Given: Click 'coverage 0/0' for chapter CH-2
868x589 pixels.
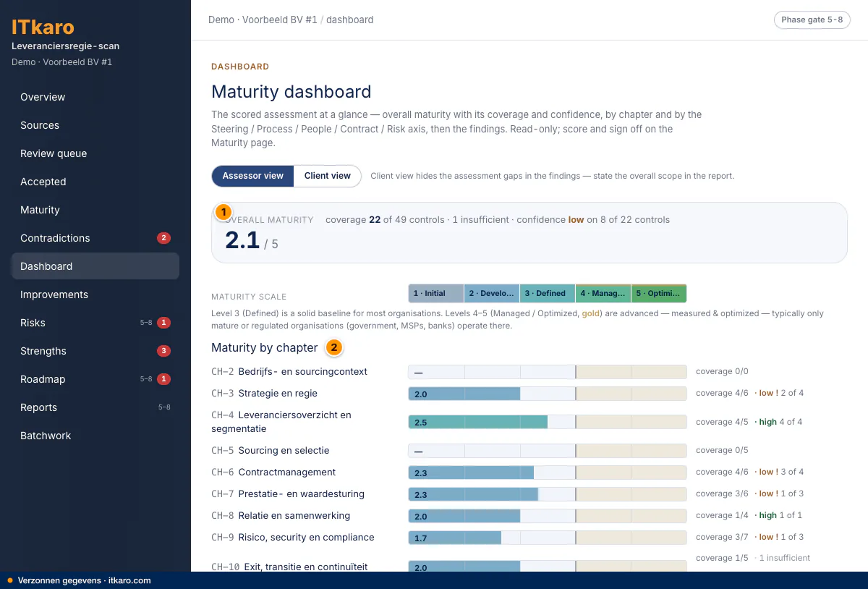Looking at the screenshot, I should [x=722, y=372].
